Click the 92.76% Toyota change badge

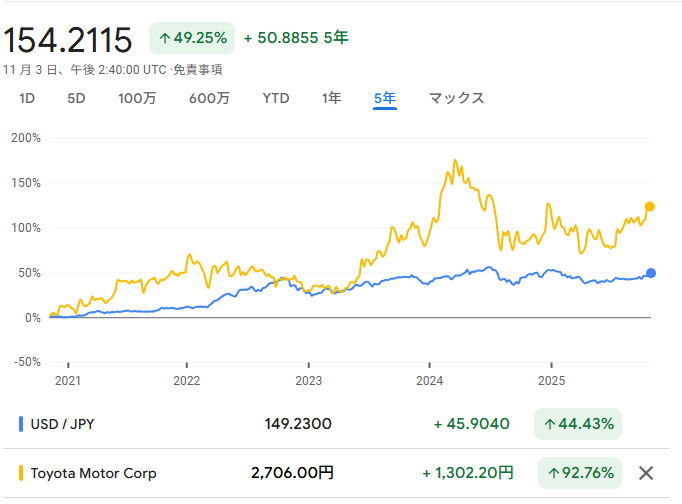(x=578, y=473)
